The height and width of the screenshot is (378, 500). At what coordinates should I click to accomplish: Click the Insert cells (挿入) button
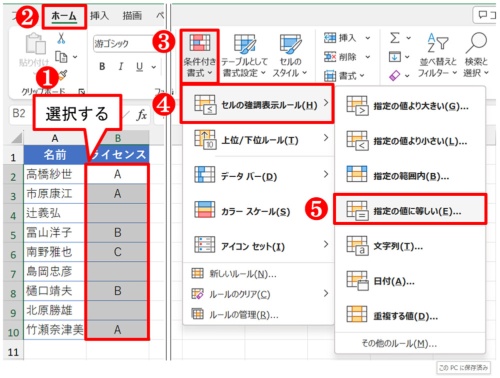coord(340,38)
